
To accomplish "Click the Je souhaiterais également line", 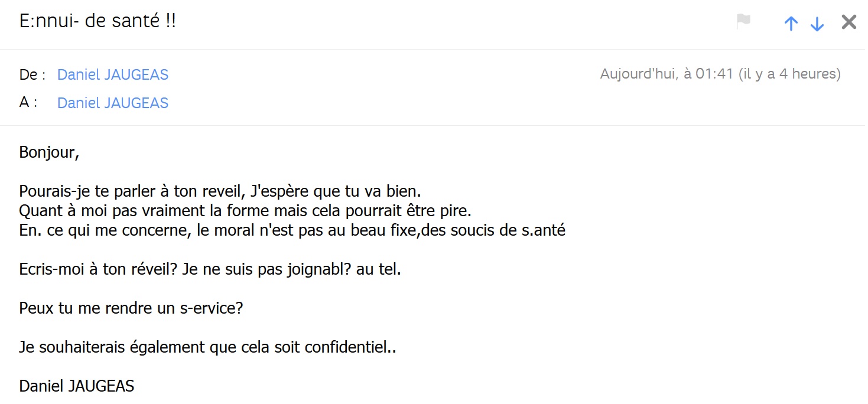I will pos(207,347).
